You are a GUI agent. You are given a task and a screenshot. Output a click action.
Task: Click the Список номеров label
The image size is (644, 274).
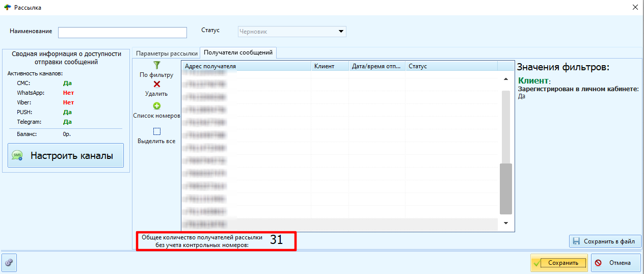click(157, 116)
